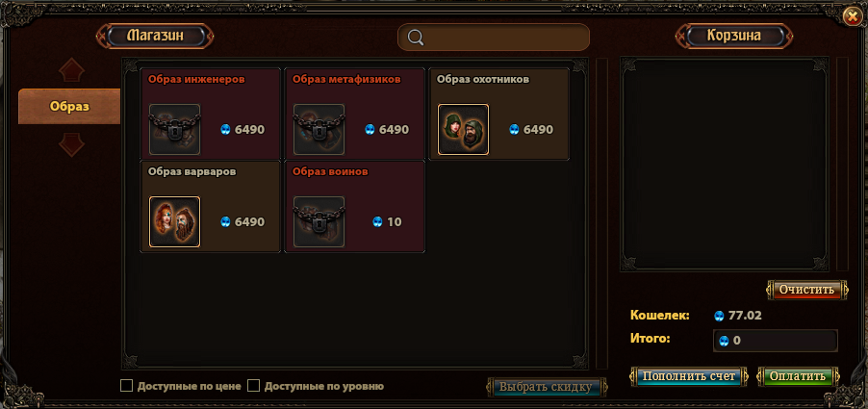The image size is (868, 409).
Task: Click the locked Образ метафизиков item icon
Action: point(319,130)
